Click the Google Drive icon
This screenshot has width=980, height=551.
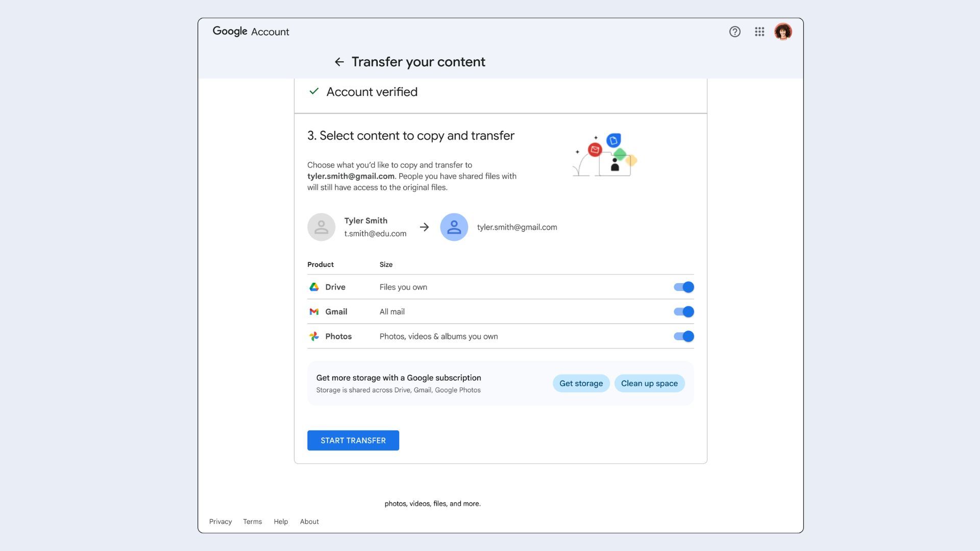tap(314, 287)
